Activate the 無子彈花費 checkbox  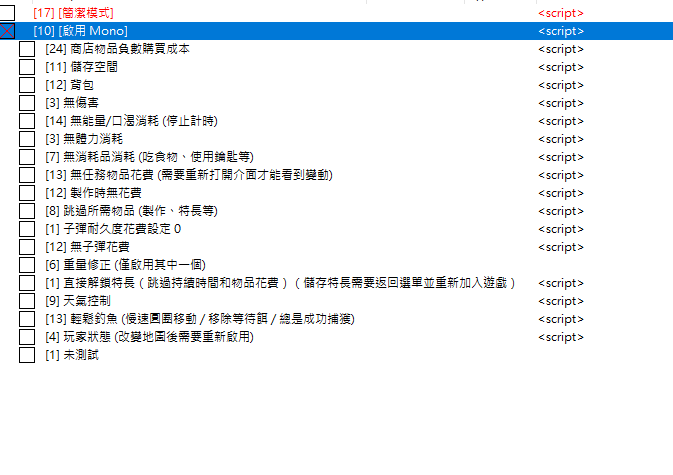27,247
